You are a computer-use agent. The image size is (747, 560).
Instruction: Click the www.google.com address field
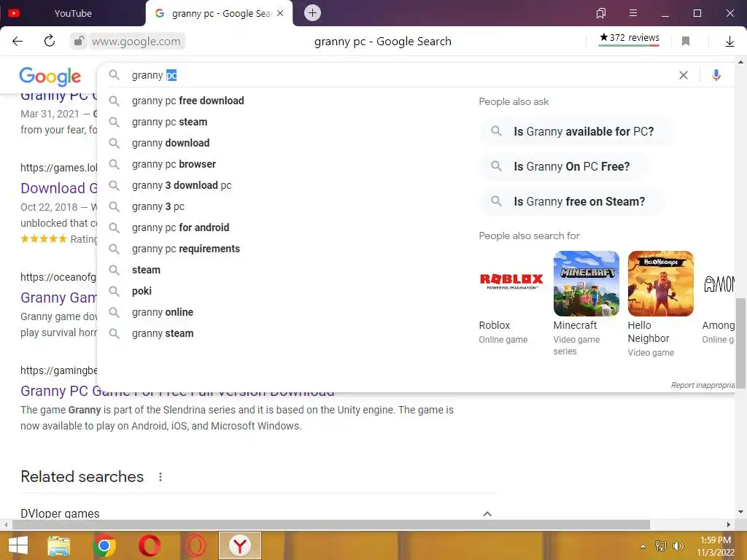pos(136,42)
